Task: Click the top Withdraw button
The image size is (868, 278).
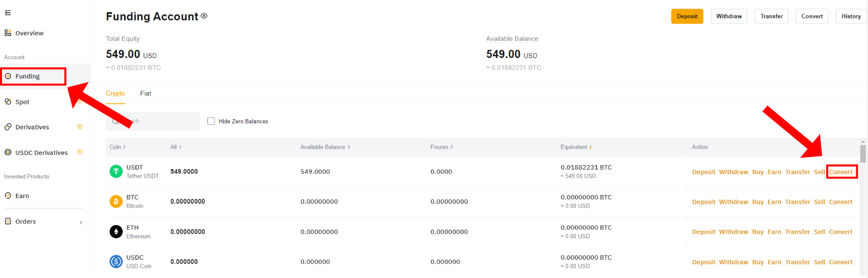Action: click(x=729, y=16)
